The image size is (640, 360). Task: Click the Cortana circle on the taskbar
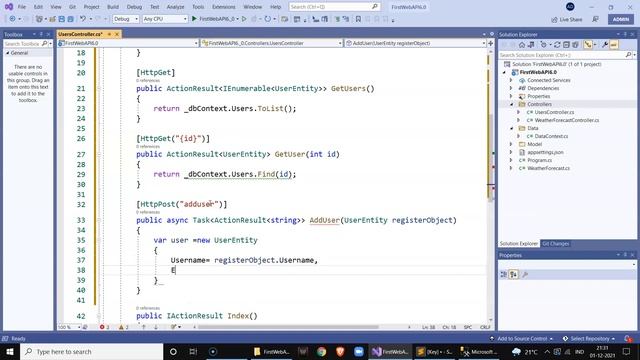coord(173,351)
